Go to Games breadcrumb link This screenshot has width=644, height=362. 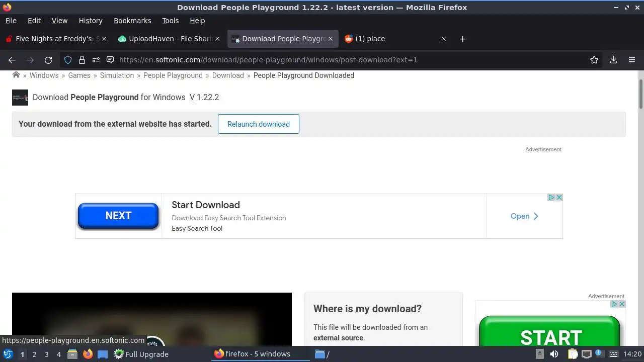click(79, 75)
